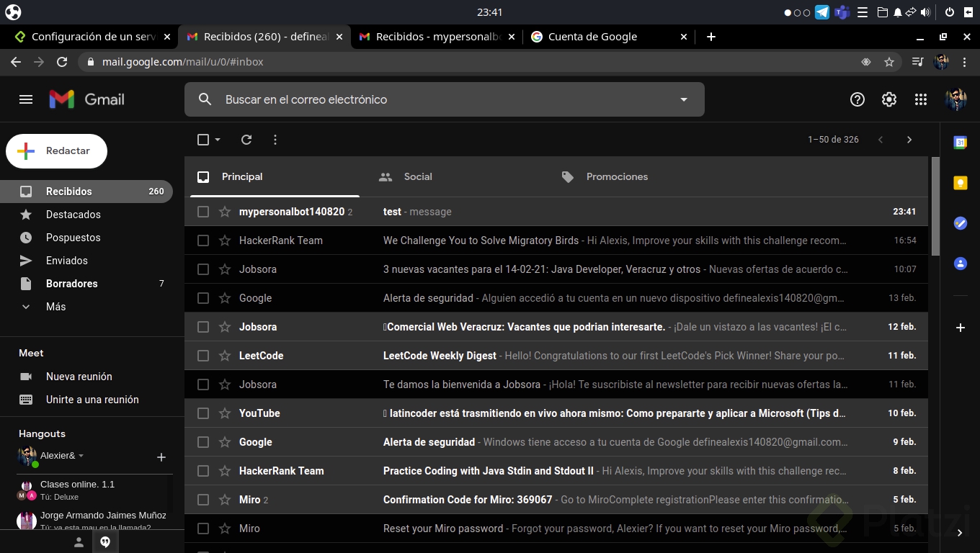980x553 pixels.
Task: Open Gmail support help icon
Action: click(x=857, y=99)
